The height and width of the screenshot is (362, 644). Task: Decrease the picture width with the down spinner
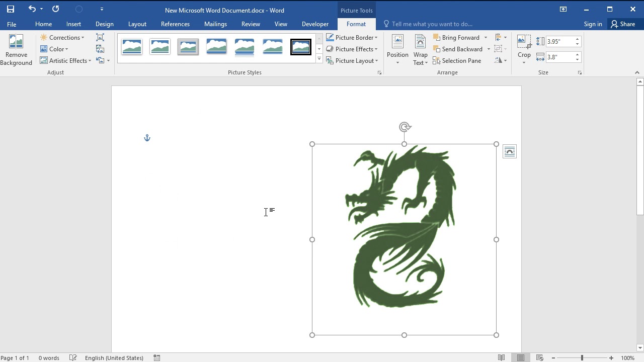click(x=578, y=59)
